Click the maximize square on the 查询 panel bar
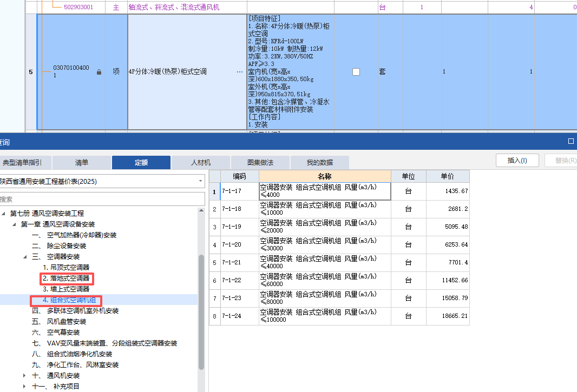Screen dimensions: 577x392 pos(572,142)
